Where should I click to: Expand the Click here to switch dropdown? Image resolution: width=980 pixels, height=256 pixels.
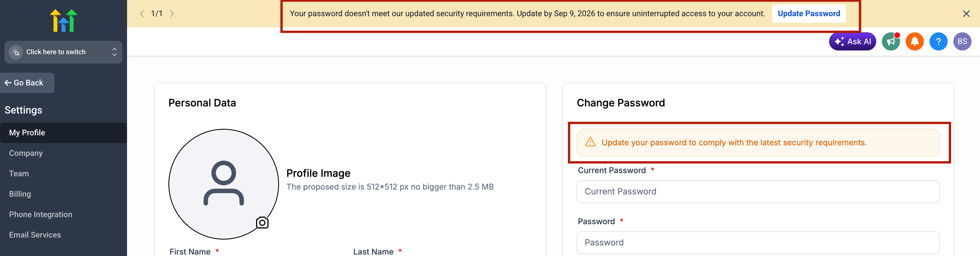tap(63, 52)
